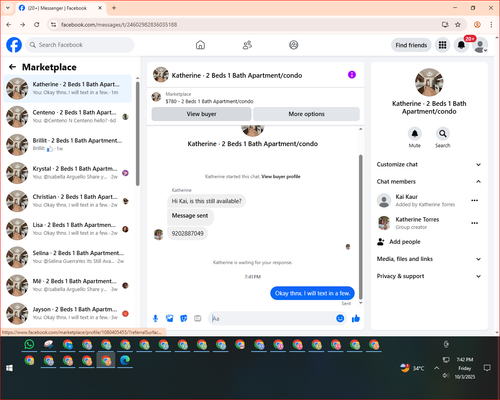Click the 'Hi Kai, is this still available?' message
Viewport: 500px width, 400px height.
pyautogui.click(x=206, y=201)
